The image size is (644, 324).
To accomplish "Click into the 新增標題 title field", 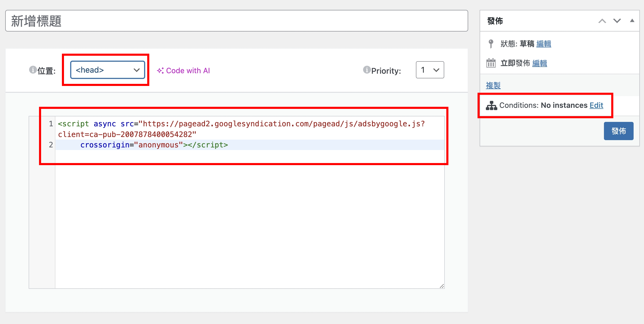I will coord(237,21).
